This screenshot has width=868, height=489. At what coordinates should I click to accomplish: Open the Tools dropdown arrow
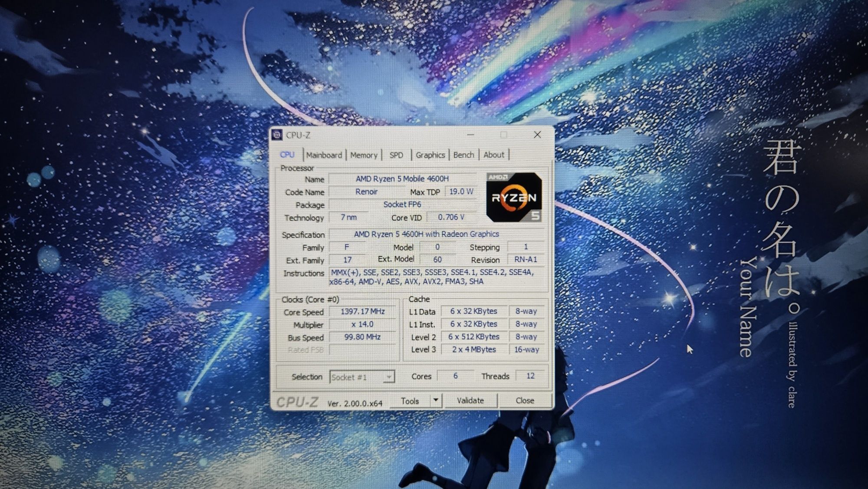point(436,400)
